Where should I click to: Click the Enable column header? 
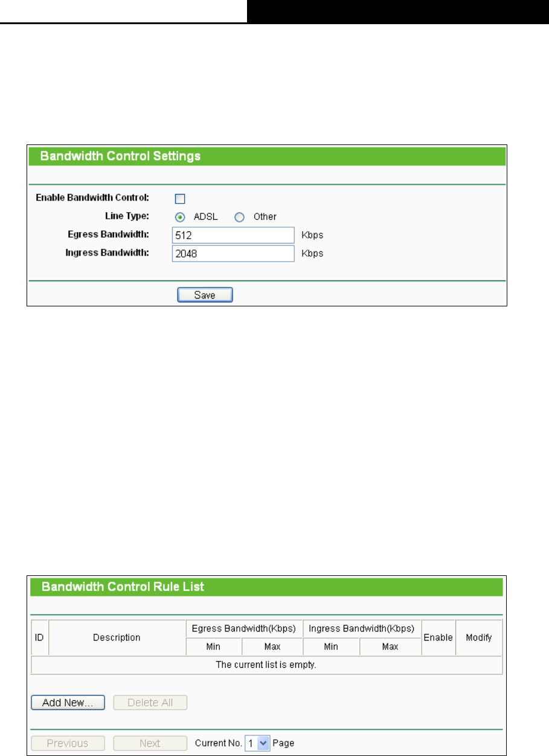coord(438,638)
